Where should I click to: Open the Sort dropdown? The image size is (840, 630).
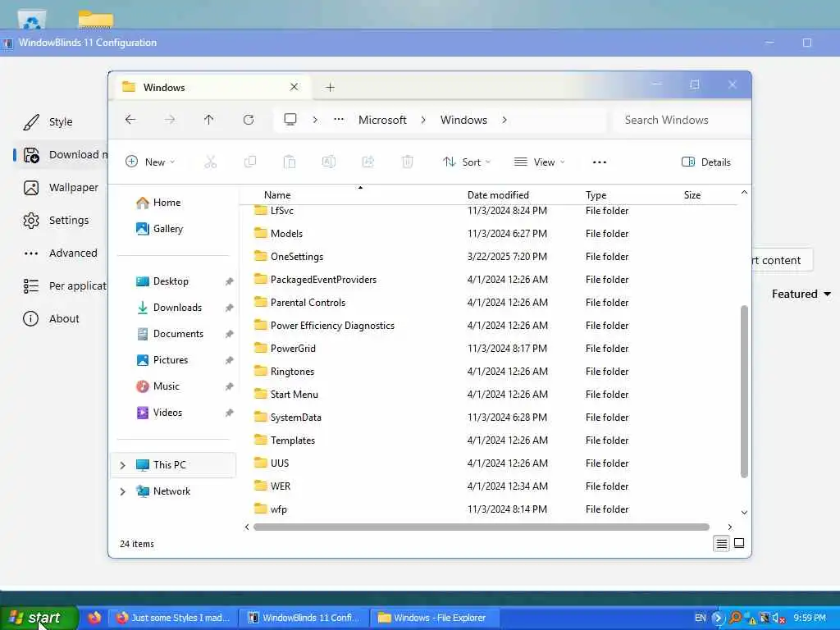(x=467, y=162)
